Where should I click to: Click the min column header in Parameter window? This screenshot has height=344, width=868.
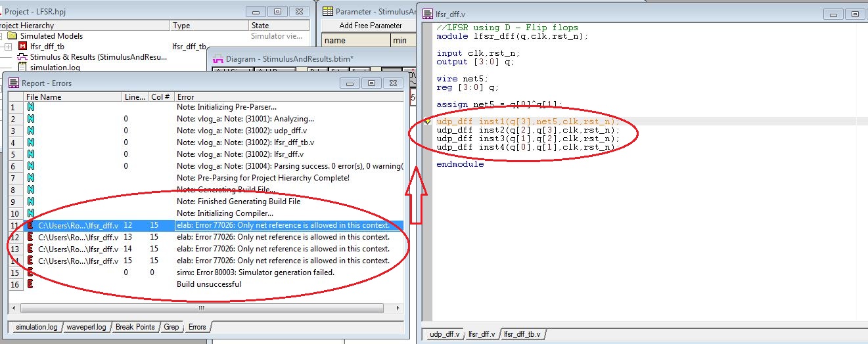tap(403, 41)
